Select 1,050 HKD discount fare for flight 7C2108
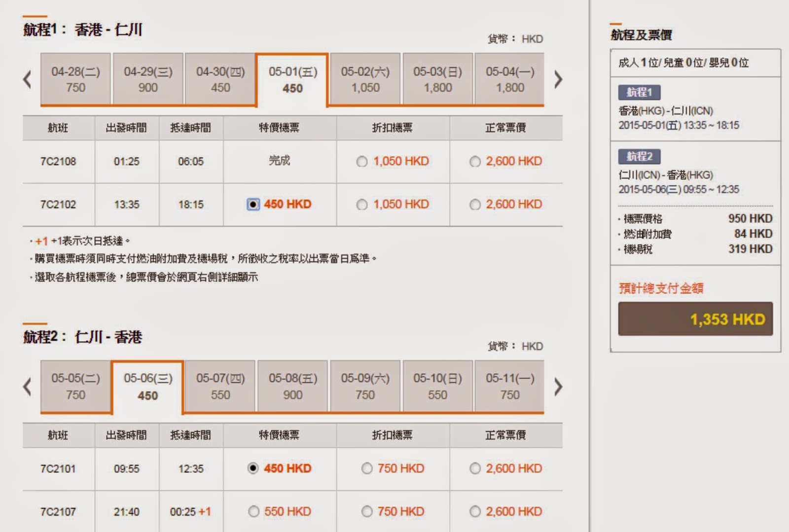789x532 pixels. [x=362, y=162]
